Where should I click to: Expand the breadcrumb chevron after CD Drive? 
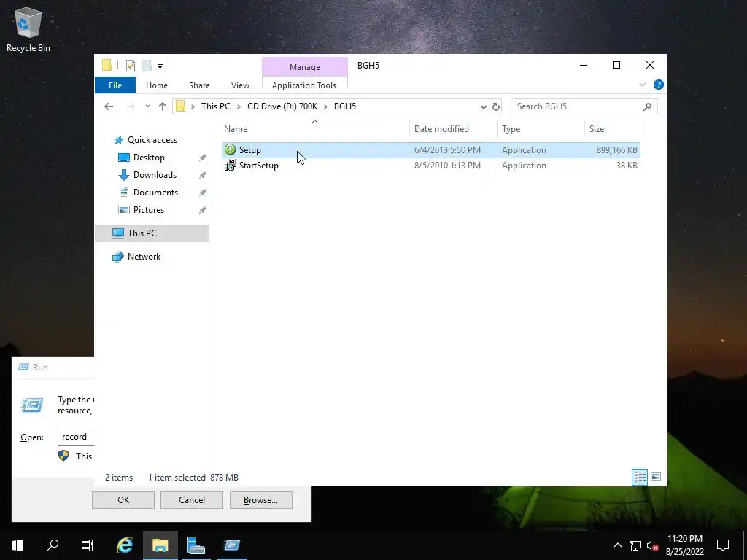click(x=326, y=106)
